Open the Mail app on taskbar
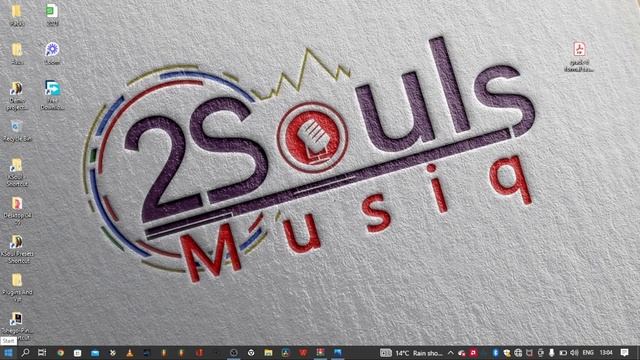This screenshot has width=640, height=360. tap(95, 353)
